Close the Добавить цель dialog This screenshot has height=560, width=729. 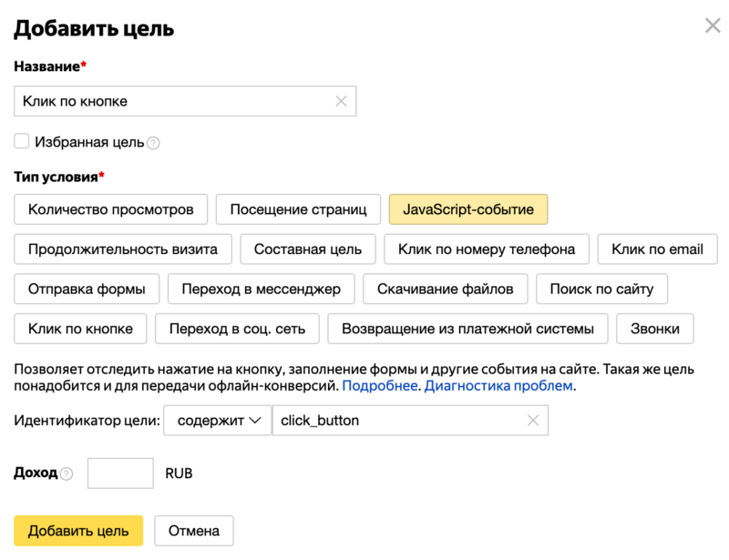click(x=713, y=26)
